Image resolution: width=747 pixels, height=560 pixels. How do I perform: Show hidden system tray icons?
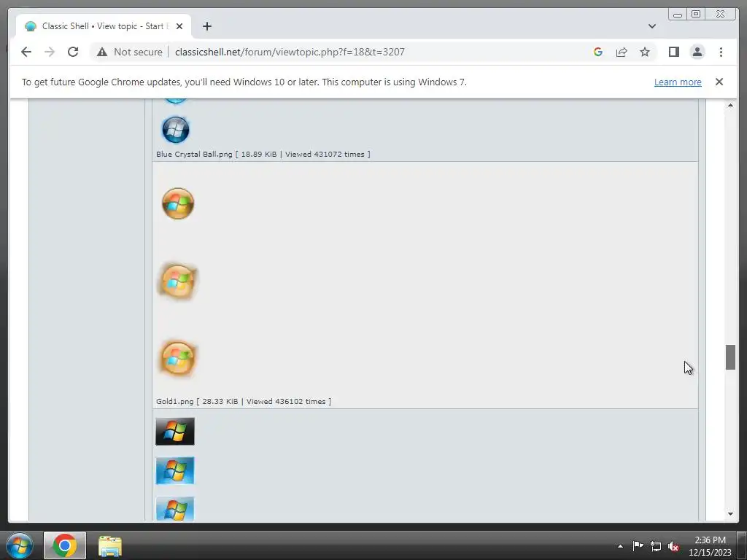tap(620, 546)
